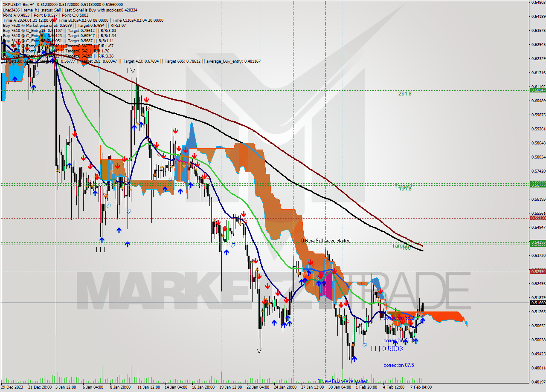This screenshot has height=392, width=546.
Task: Click the 11 Jan 12:00 time label
Action: [x=148, y=387]
